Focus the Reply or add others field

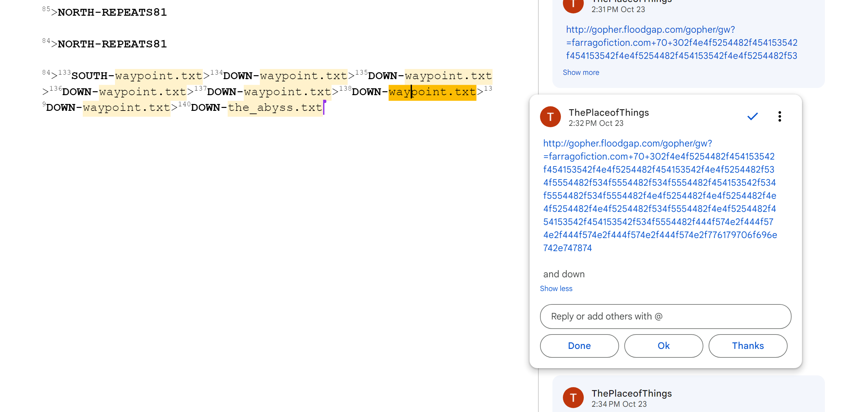665,316
